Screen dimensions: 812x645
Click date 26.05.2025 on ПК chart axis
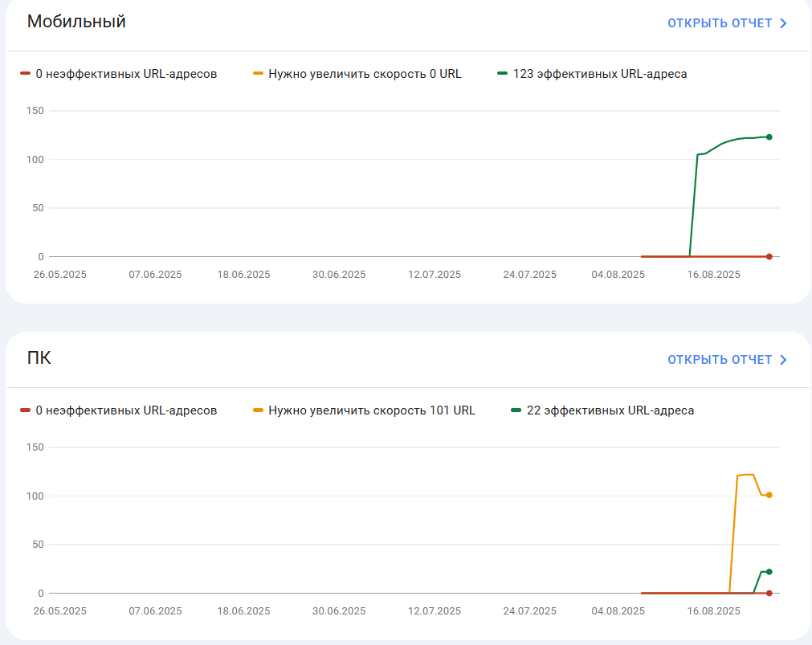click(x=60, y=611)
